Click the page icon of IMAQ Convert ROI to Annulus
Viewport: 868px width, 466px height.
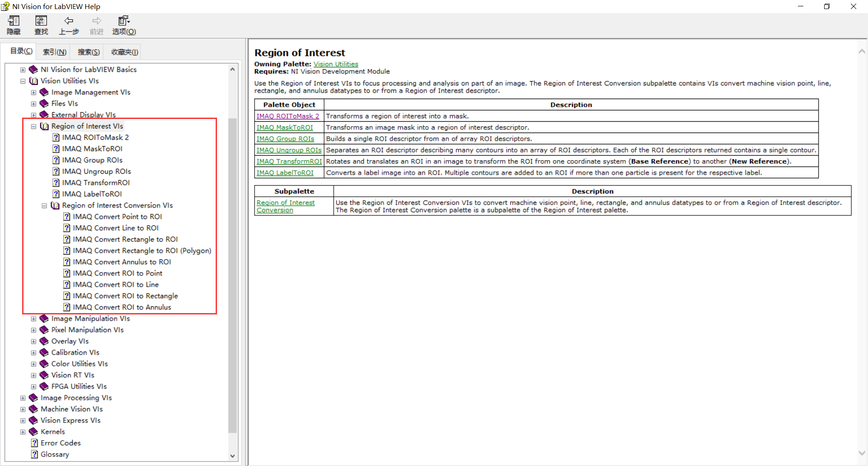tap(66, 307)
